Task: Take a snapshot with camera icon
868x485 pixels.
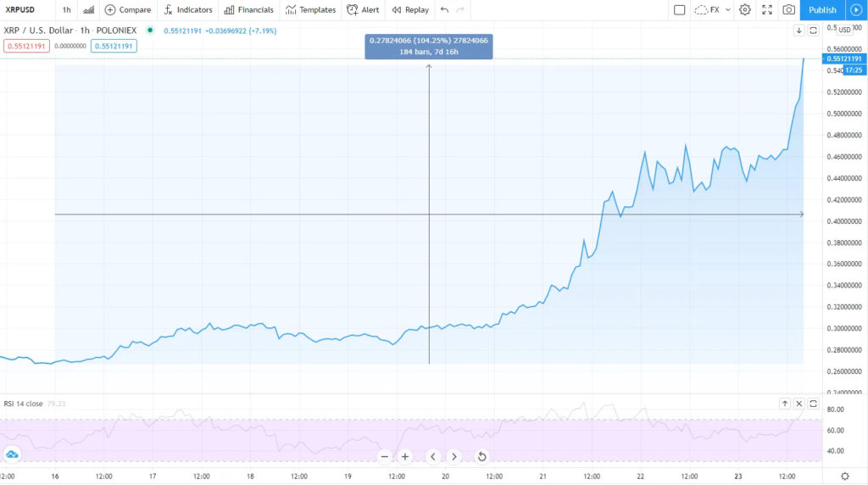Action: click(x=789, y=10)
